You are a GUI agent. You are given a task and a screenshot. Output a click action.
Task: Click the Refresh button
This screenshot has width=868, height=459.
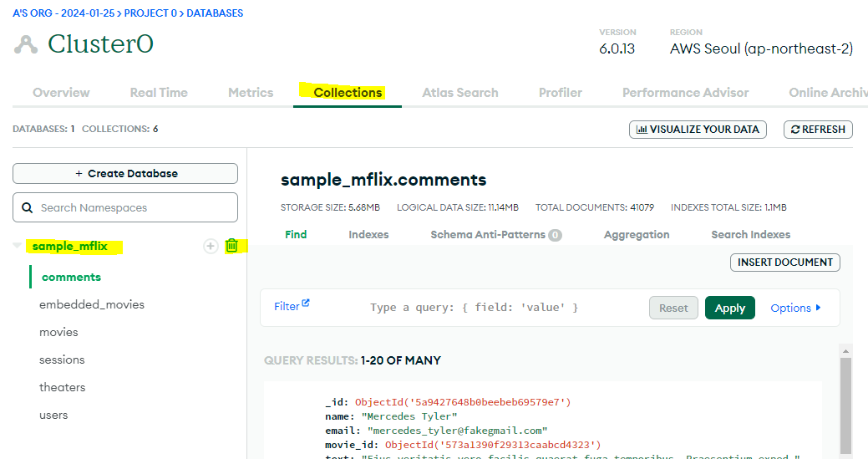818,130
